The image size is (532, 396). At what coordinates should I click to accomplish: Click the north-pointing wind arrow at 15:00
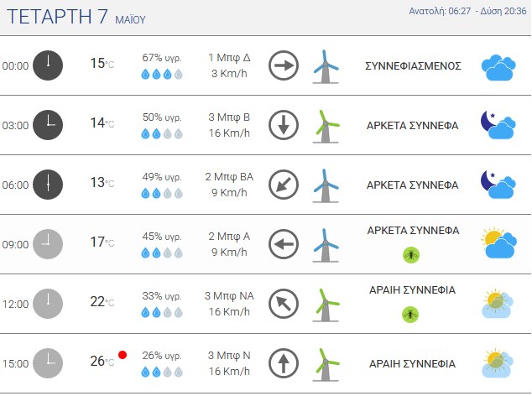click(284, 363)
